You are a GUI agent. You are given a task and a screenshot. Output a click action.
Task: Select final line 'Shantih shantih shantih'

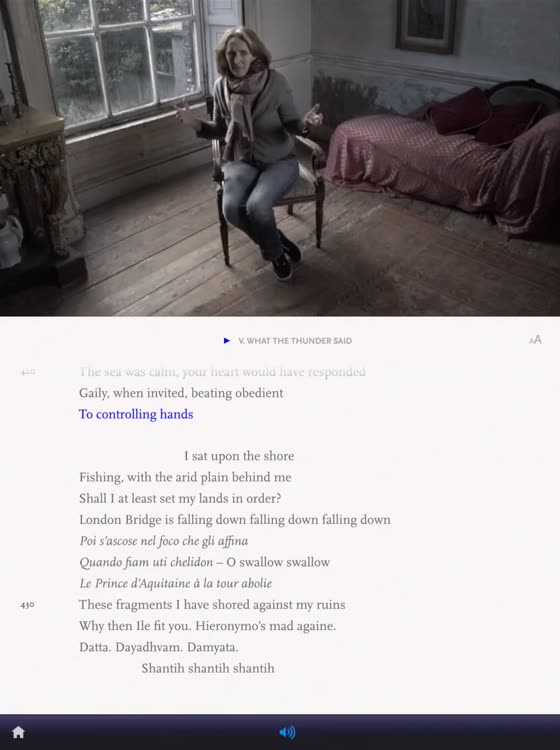coord(208,668)
